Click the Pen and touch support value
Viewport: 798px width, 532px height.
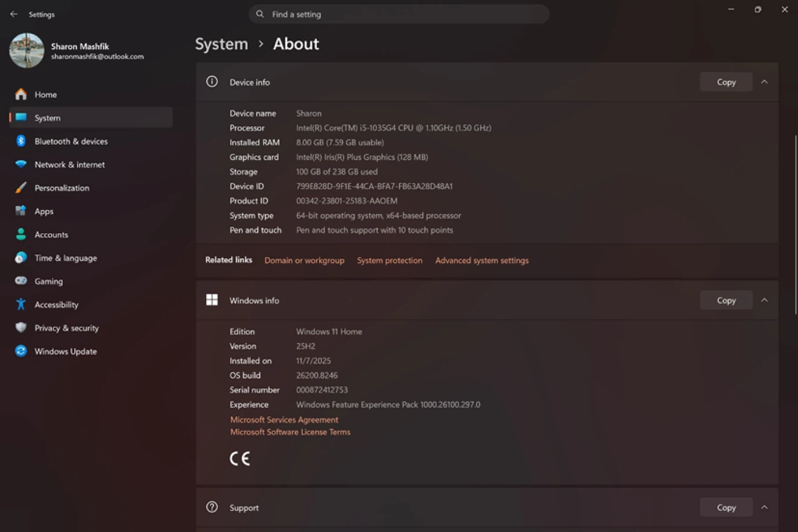(x=375, y=230)
